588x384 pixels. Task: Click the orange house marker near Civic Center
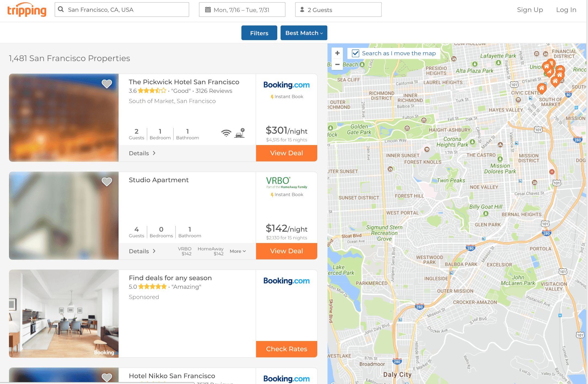(542, 88)
